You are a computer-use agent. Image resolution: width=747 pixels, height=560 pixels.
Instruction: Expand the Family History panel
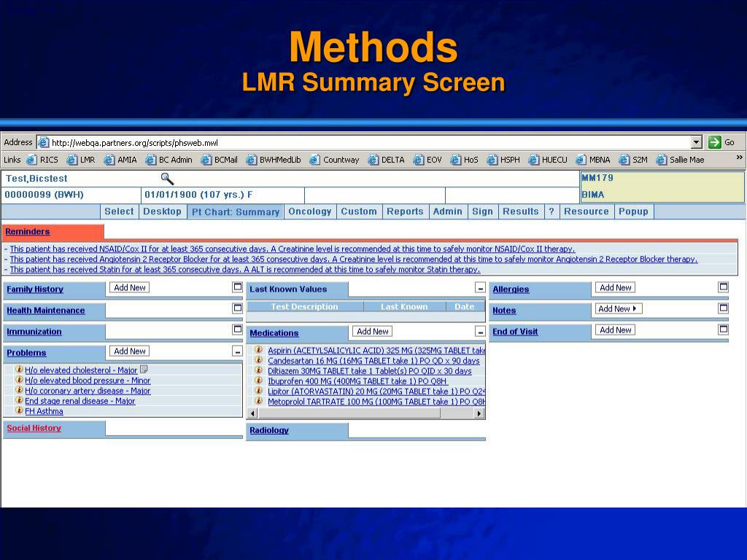[x=237, y=287]
